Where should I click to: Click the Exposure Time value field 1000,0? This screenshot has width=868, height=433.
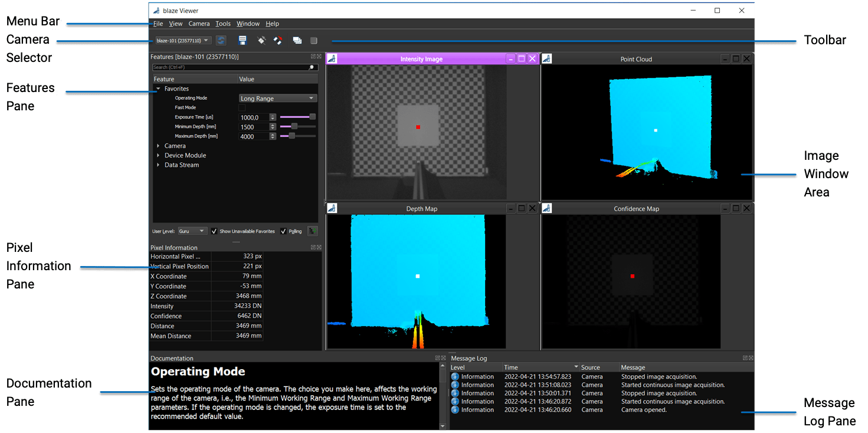pyautogui.click(x=254, y=117)
